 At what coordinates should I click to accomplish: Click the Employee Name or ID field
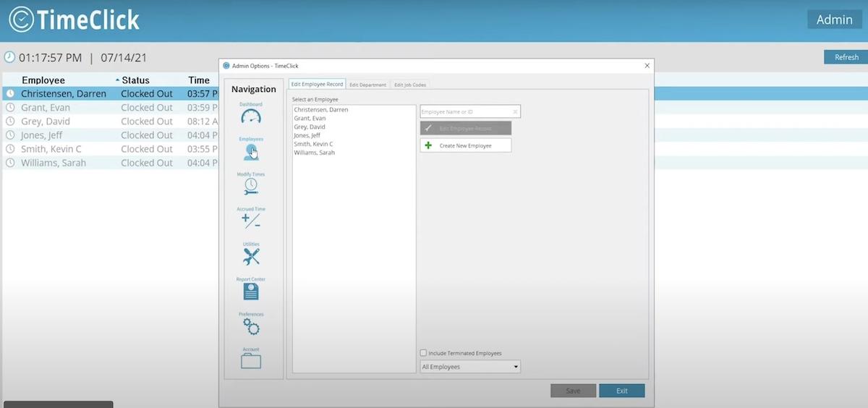point(464,112)
